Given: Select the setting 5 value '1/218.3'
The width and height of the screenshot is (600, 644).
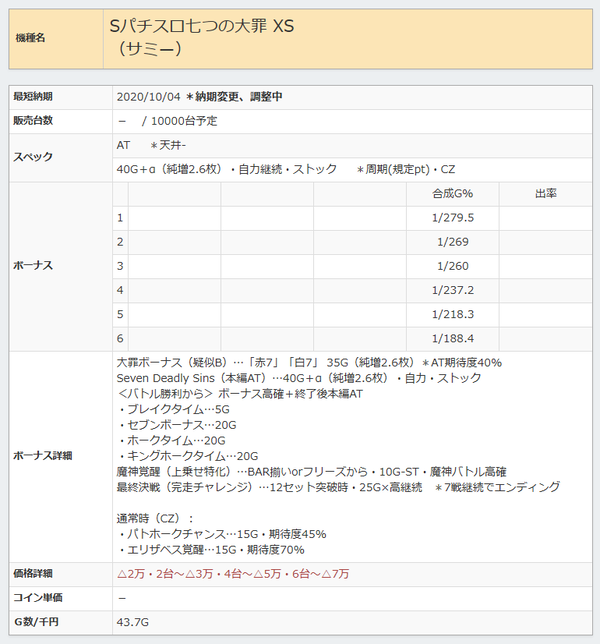Looking at the screenshot, I should [453, 315].
